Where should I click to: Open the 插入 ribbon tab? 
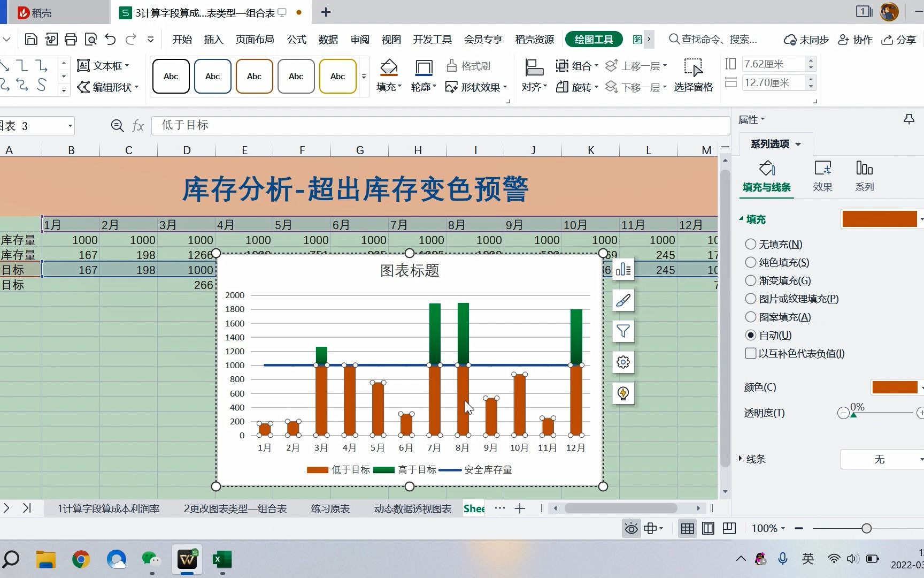point(213,39)
